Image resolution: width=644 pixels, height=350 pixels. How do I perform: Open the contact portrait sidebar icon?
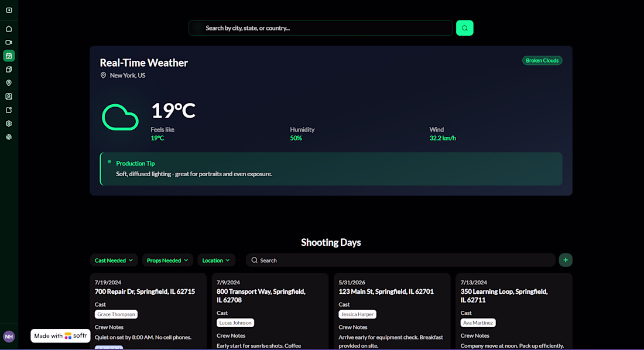[9, 97]
